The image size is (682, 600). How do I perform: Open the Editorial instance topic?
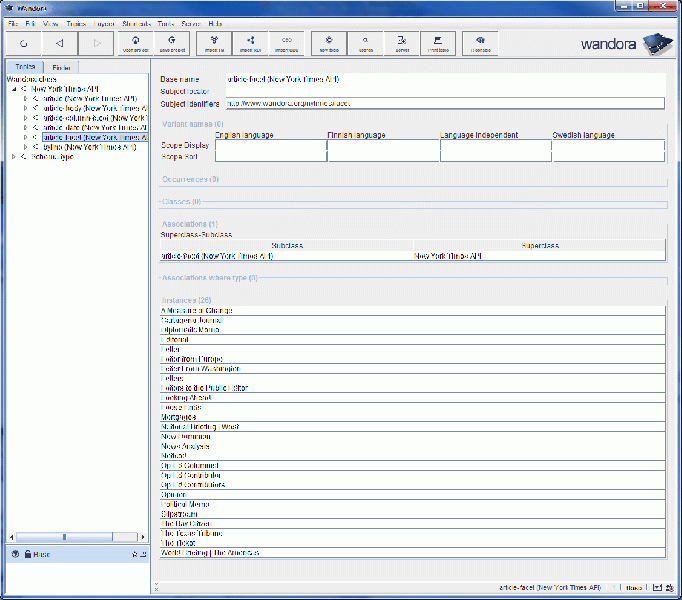pyautogui.click(x=175, y=340)
